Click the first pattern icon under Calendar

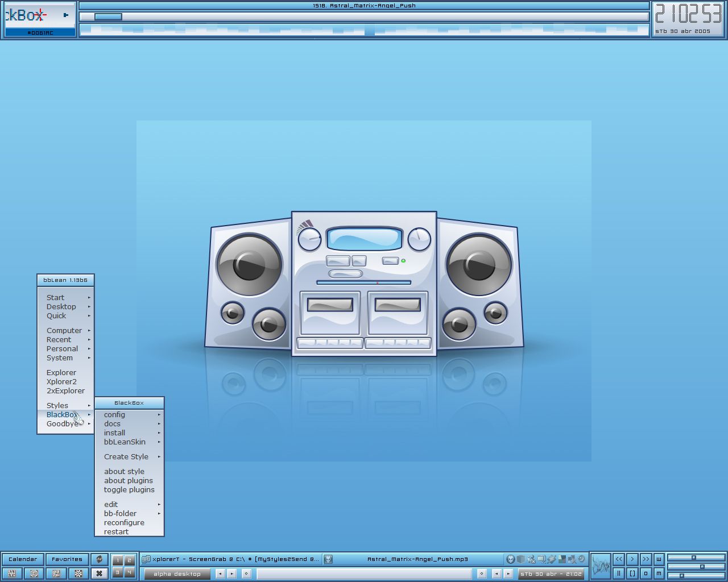tap(12, 573)
